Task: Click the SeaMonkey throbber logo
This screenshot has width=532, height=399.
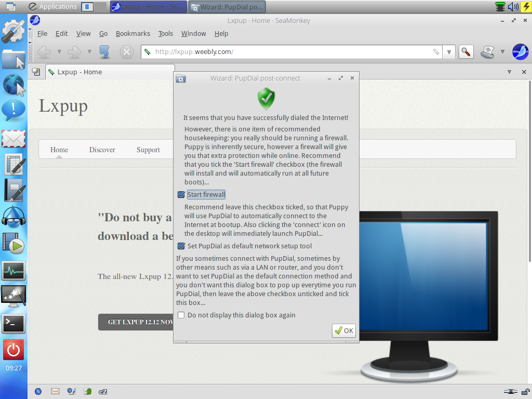Action: tap(520, 52)
